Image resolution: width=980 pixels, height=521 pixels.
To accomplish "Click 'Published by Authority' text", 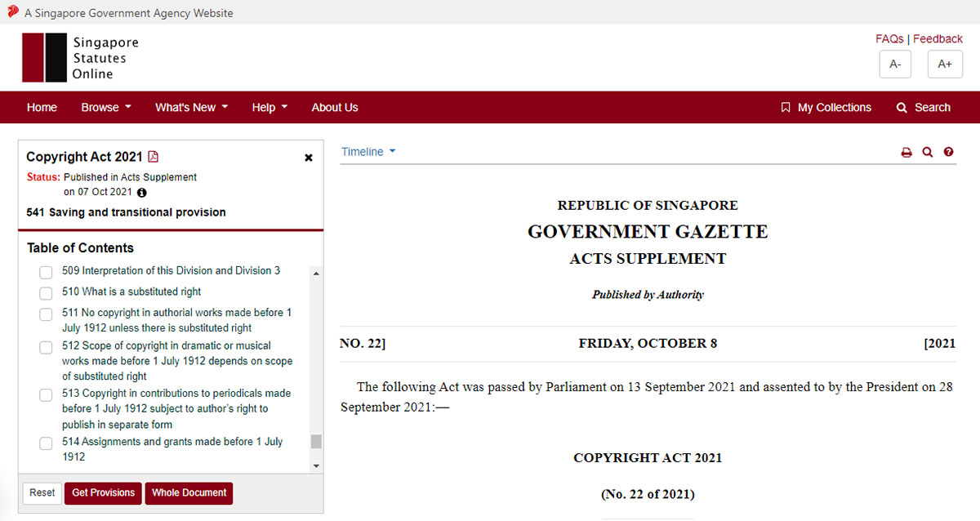I will [648, 295].
